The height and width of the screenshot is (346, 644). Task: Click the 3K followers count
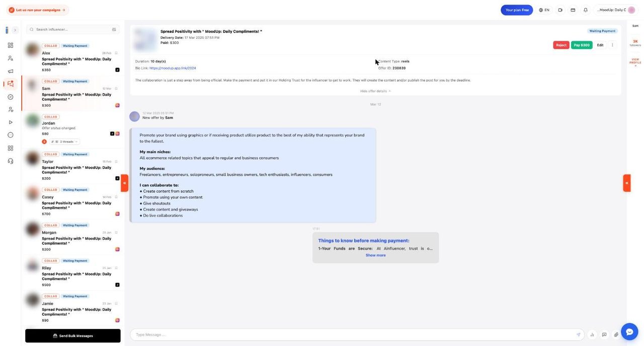[635, 43]
